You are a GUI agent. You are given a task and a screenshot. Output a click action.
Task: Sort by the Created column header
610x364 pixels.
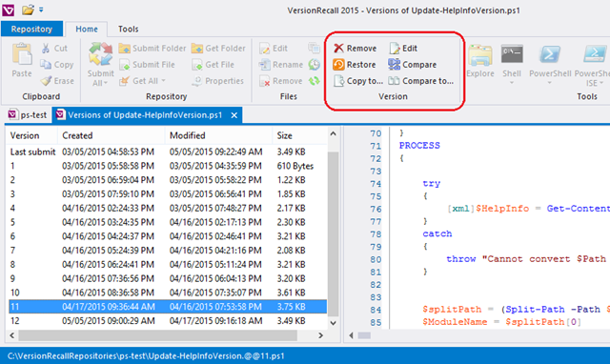(x=112, y=135)
